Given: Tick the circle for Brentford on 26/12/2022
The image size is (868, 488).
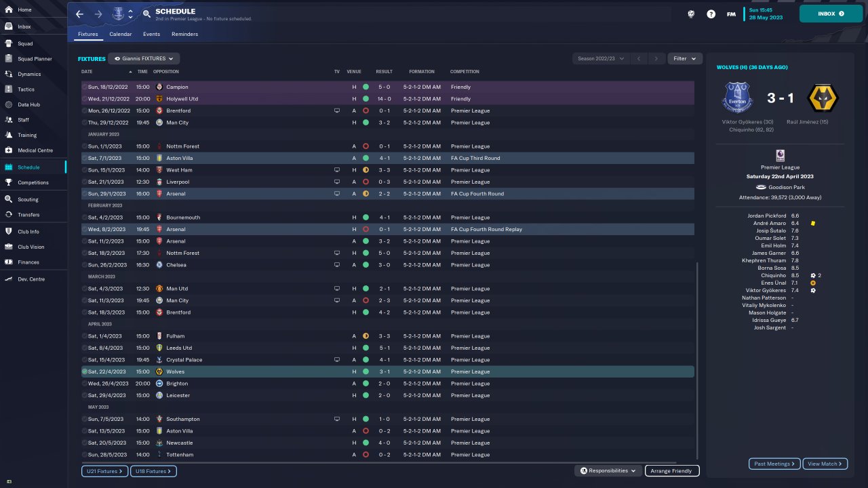Looking at the screenshot, I should (85, 110).
